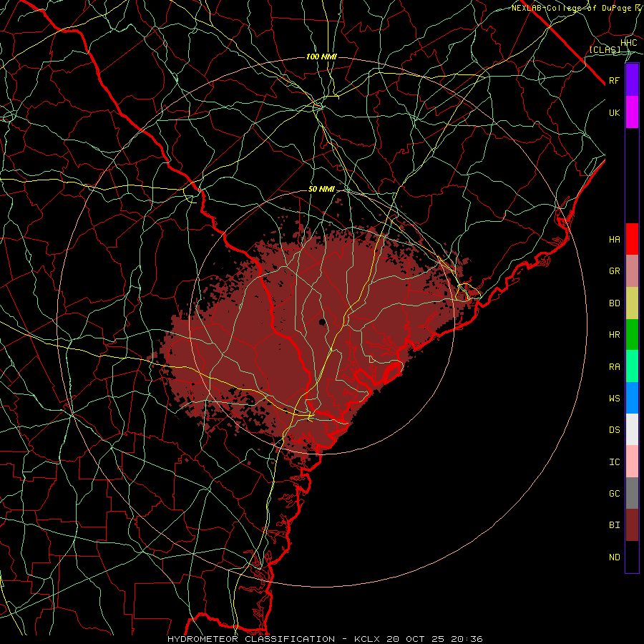Image resolution: width=644 pixels, height=644 pixels.
Task: Click the RF legend label
Action: [615, 80]
